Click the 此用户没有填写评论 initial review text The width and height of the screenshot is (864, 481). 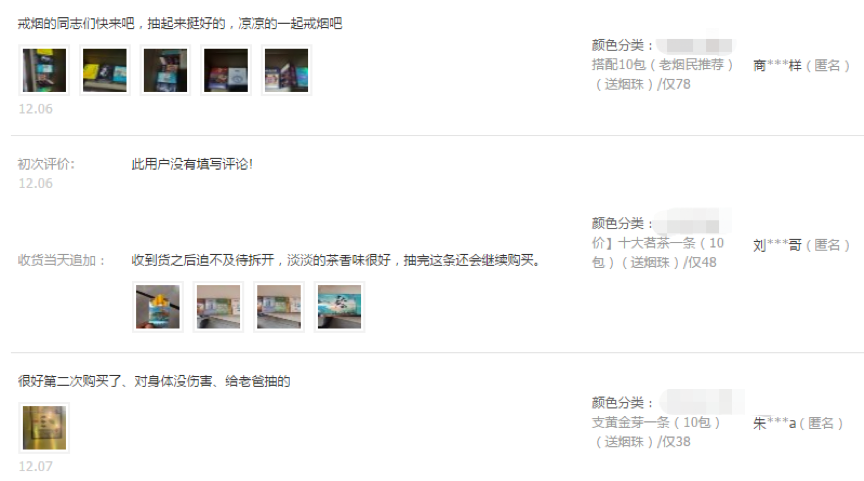192,164
